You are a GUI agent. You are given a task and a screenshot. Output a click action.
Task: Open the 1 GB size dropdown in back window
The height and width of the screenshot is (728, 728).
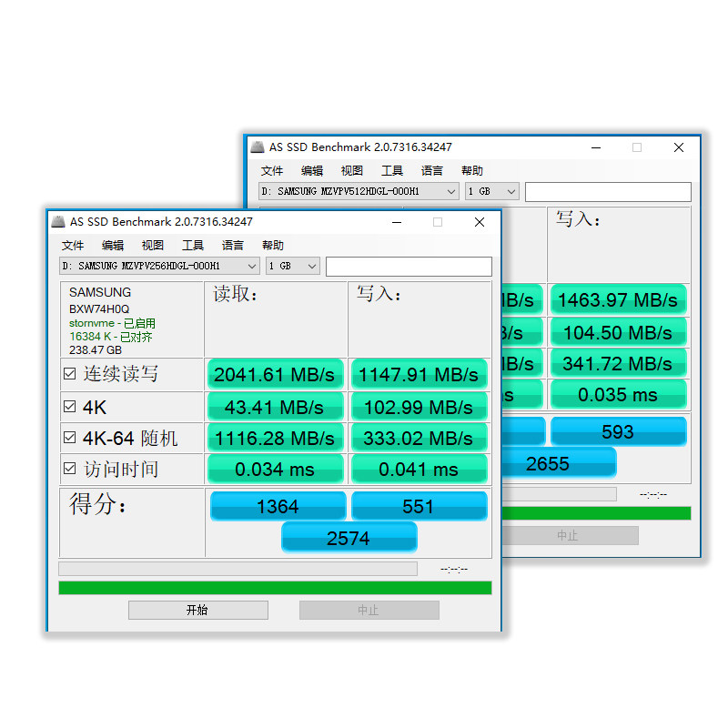pyautogui.click(x=492, y=191)
